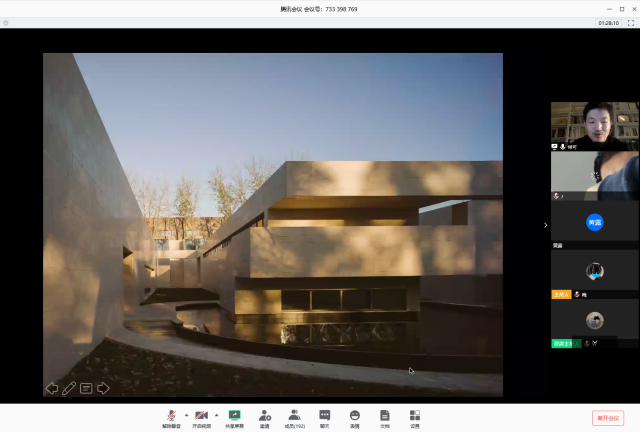Go to the previous slide arrow

click(51, 388)
